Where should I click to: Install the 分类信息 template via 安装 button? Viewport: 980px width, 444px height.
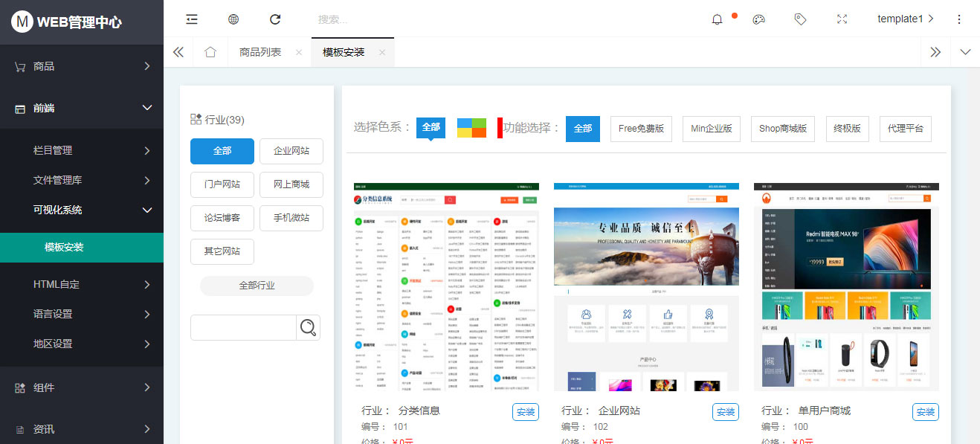(x=526, y=411)
